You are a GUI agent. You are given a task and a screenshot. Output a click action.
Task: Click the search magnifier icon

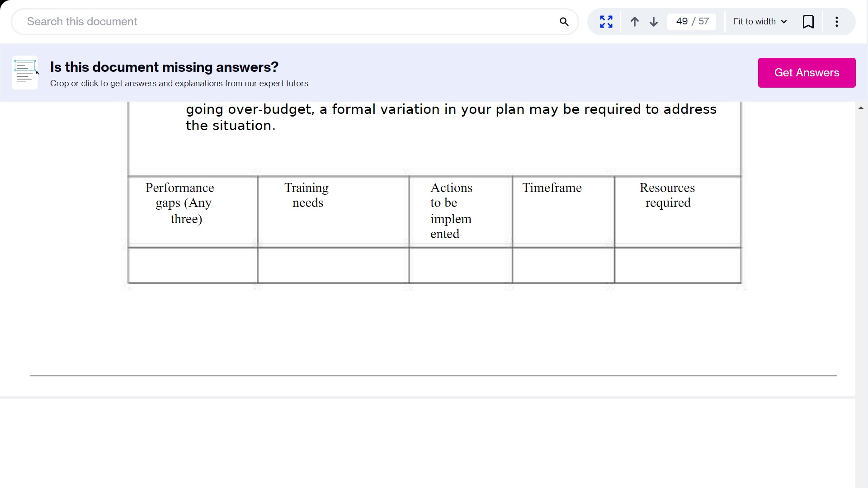(564, 22)
